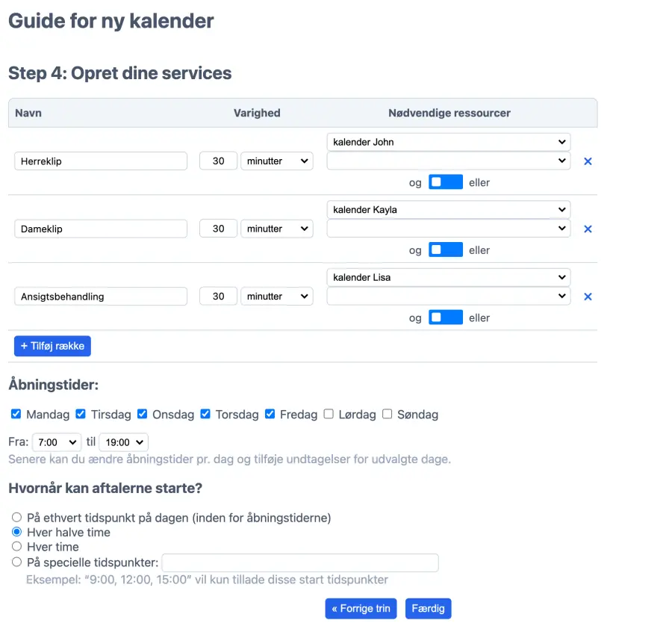Image resolution: width=672 pixels, height=635 pixels.
Task: Uncheck Mandag opening day
Action: [x=16, y=414]
